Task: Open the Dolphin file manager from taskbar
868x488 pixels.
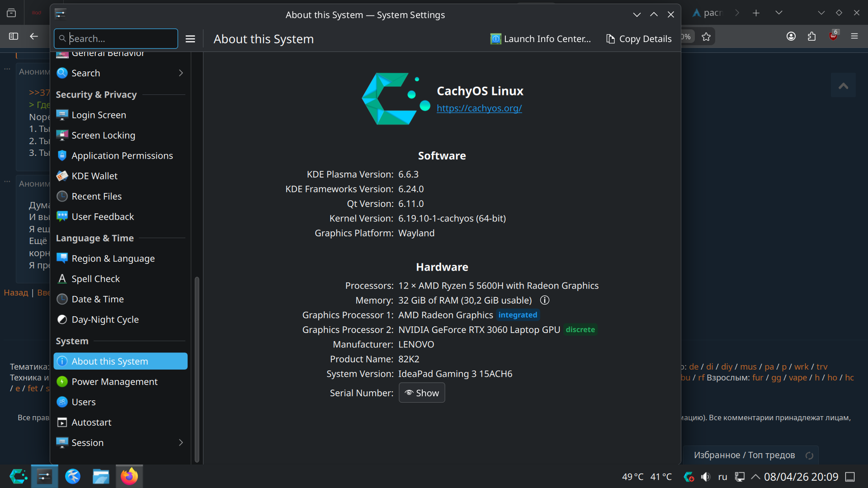Action: point(101,476)
